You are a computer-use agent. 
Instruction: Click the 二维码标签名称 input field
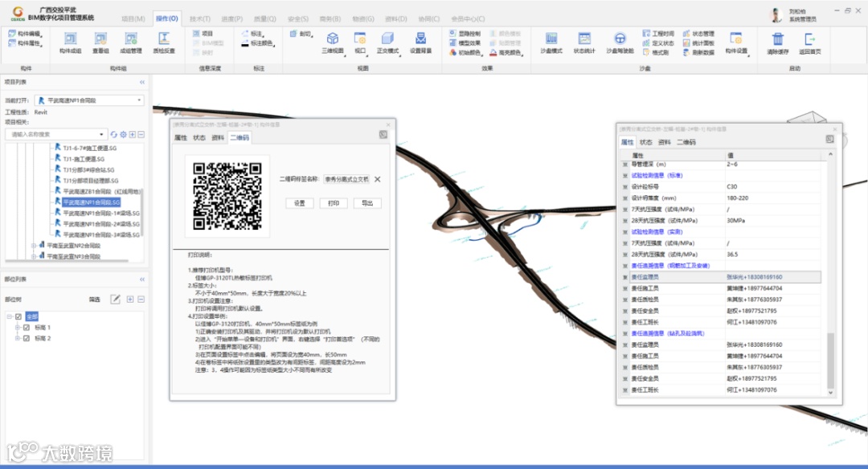tap(346, 179)
